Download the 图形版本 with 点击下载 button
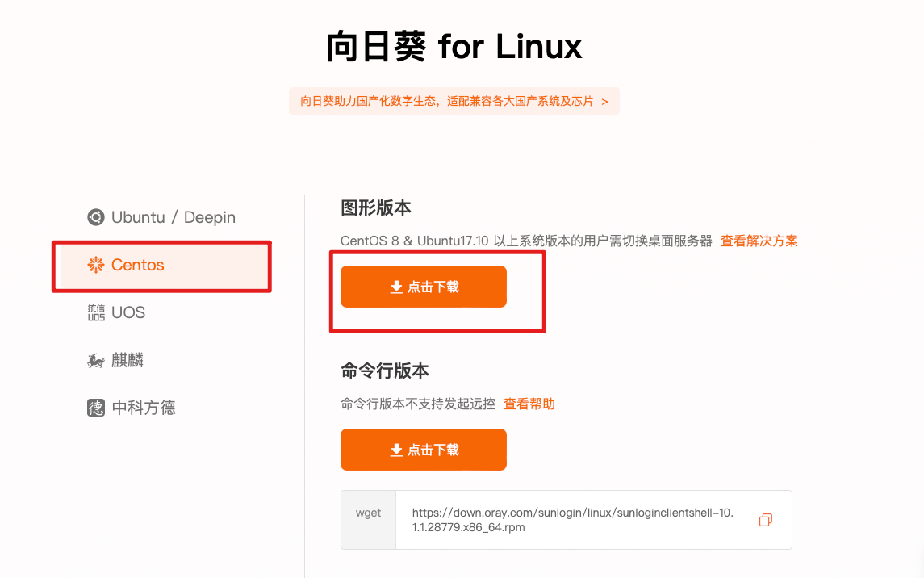This screenshot has height=578, width=924. point(424,287)
